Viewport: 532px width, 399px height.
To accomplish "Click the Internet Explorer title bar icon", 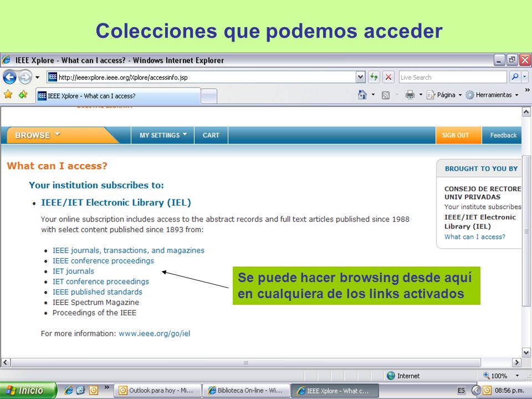I will [6, 60].
